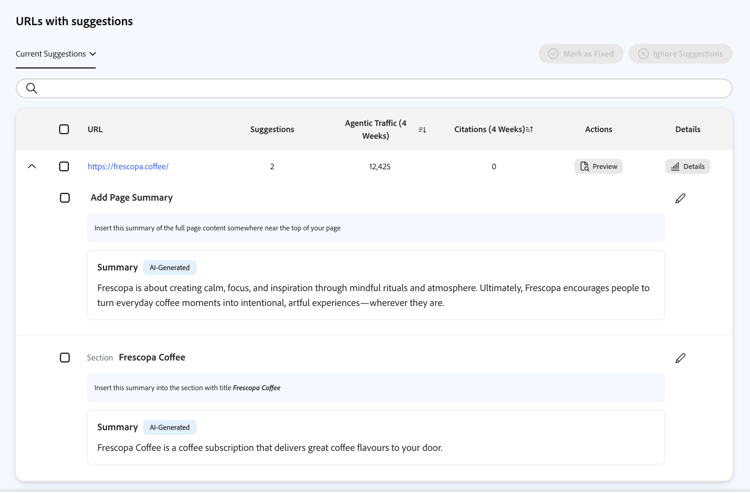Click Ignore Suggestions button
Screen dimensions: 750x493
[x=680, y=54]
